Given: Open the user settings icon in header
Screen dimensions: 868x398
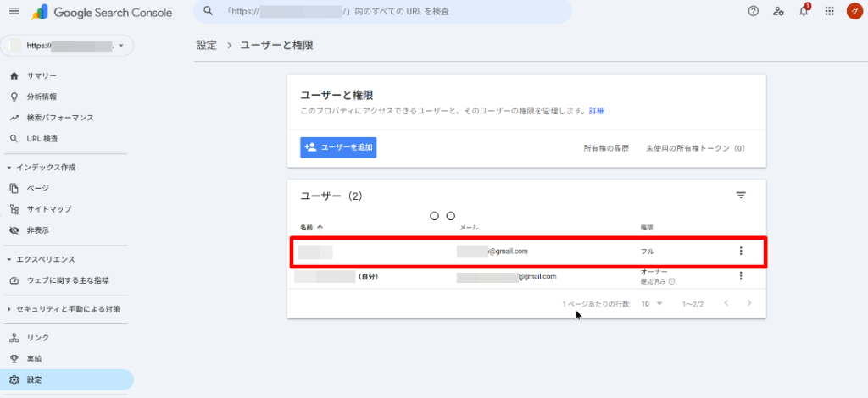Looking at the screenshot, I should [x=778, y=11].
